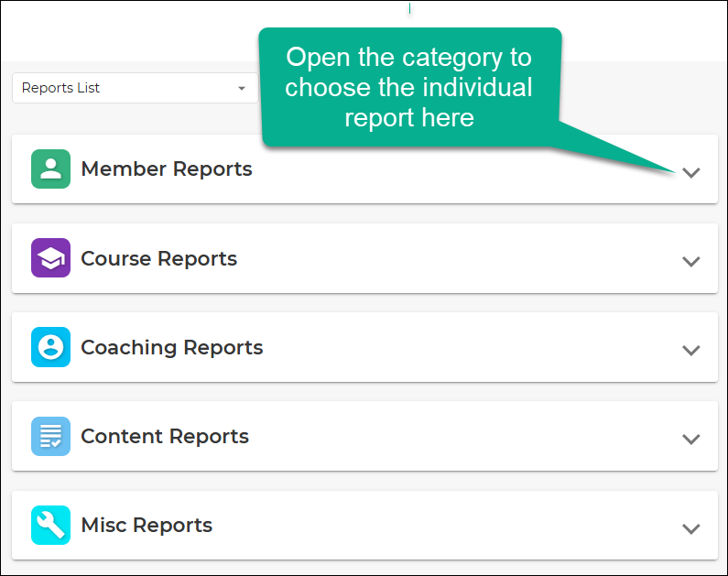The width and height of the screenshot is (728, 576).
Task: Click the green Member Reports person icon
Action: 50,168
